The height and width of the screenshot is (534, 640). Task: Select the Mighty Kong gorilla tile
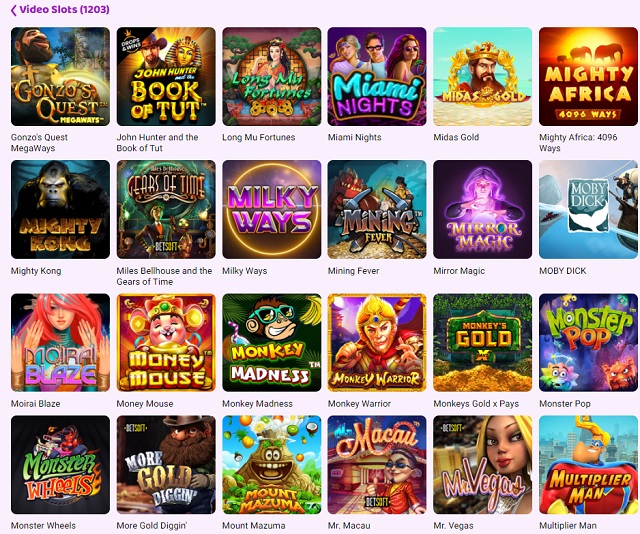pyautogui.click(x=60, y=209)
